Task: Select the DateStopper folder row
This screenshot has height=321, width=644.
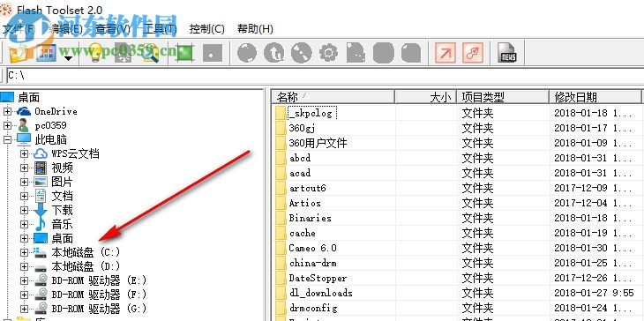Action: 458,278
